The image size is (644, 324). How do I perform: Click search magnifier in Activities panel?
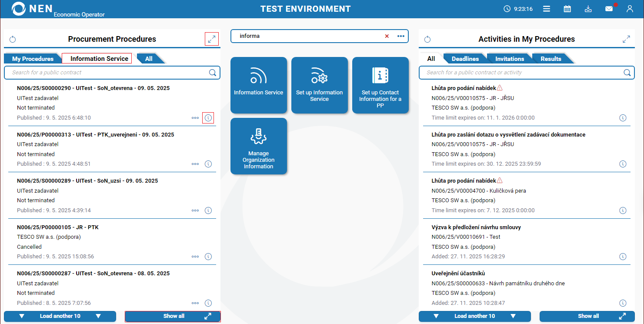pos(627,73)
